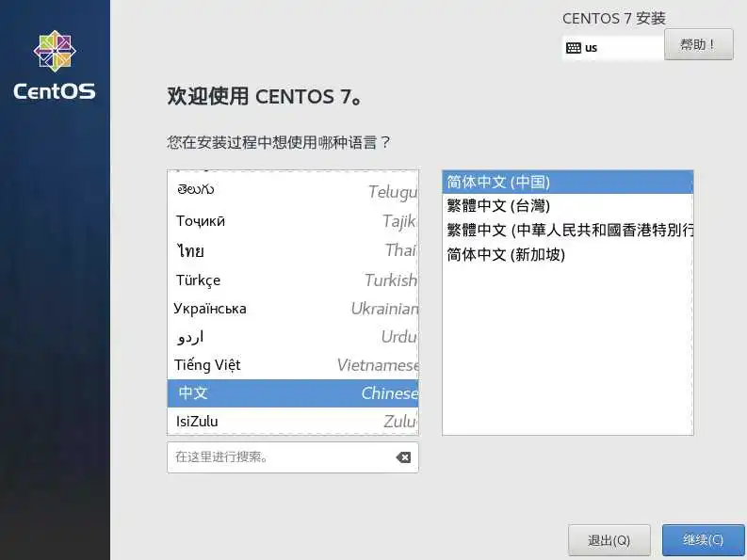This screenshot has width=747, height=560.
Task: Select locale 简体中文 (中国)
Action: point(567,182)
